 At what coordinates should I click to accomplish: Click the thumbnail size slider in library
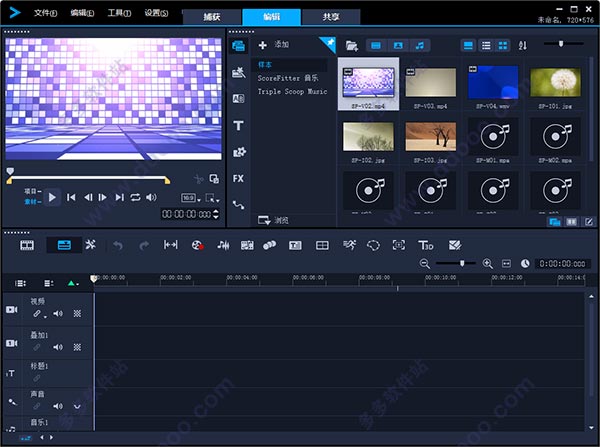tap(562, 44)
